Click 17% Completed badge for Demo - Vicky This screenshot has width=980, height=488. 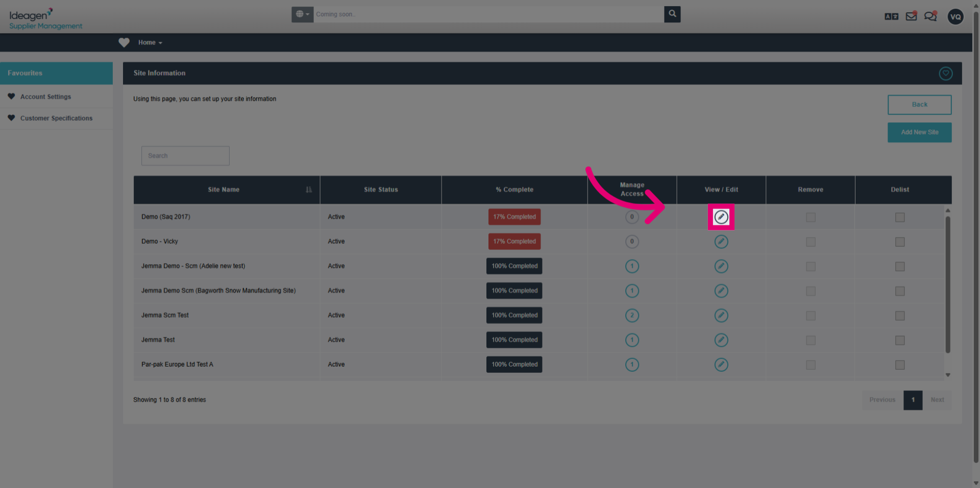[514, 242]
